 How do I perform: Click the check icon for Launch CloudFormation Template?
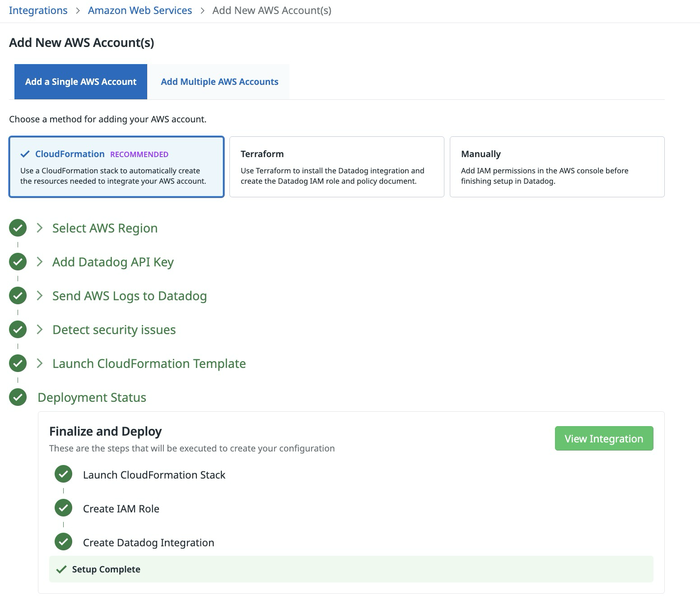(18, 363)
